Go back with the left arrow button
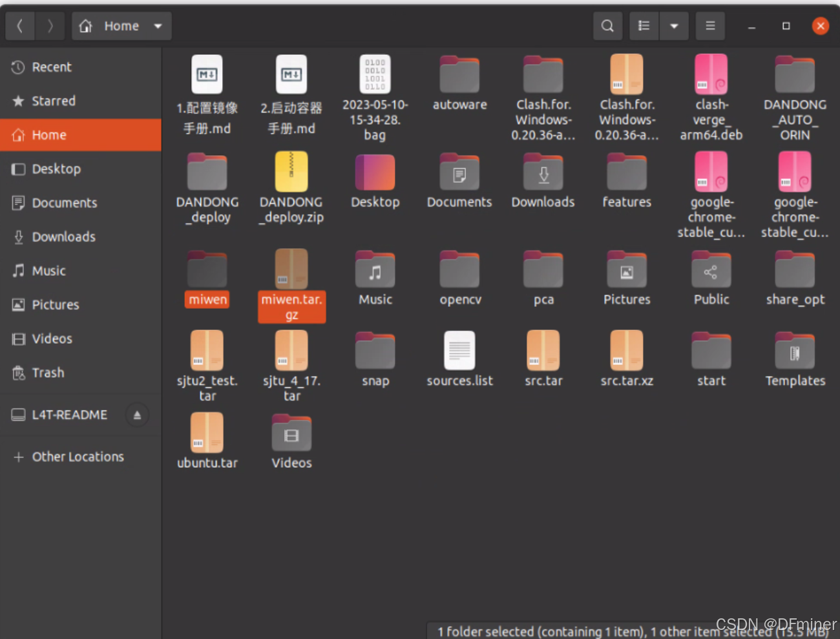 coord(20,26)
